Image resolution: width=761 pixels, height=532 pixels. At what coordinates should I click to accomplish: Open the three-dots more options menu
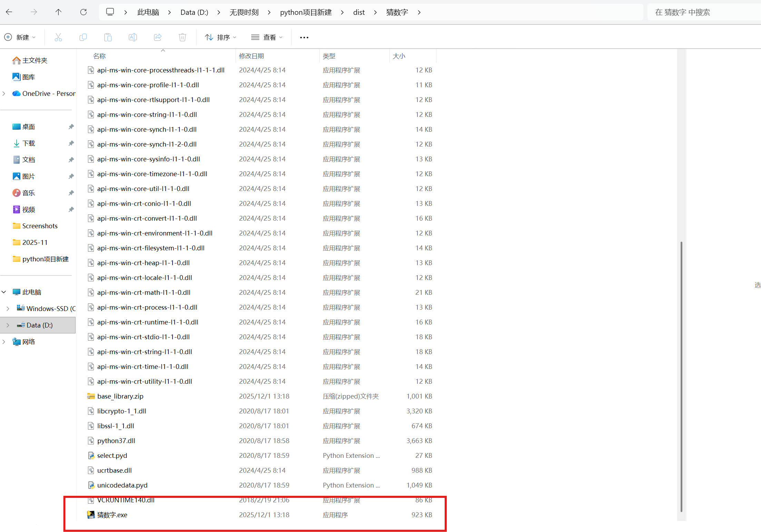304,37
